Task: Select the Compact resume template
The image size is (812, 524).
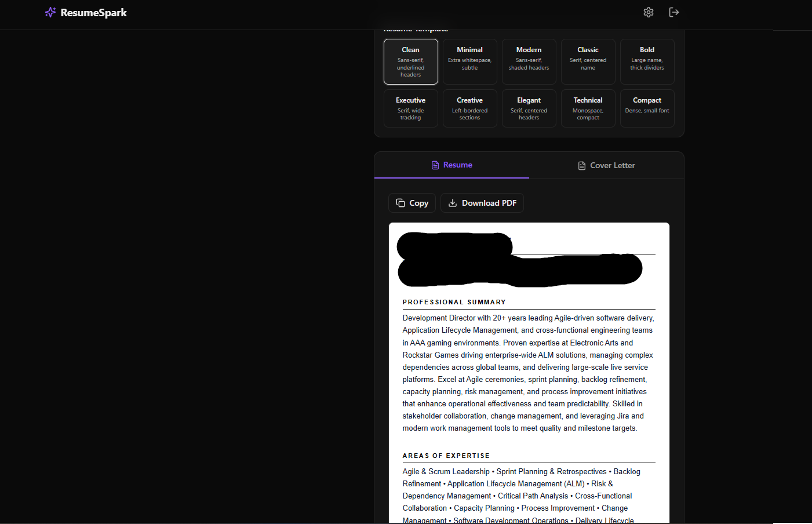Action: click(x=647, y=108)
